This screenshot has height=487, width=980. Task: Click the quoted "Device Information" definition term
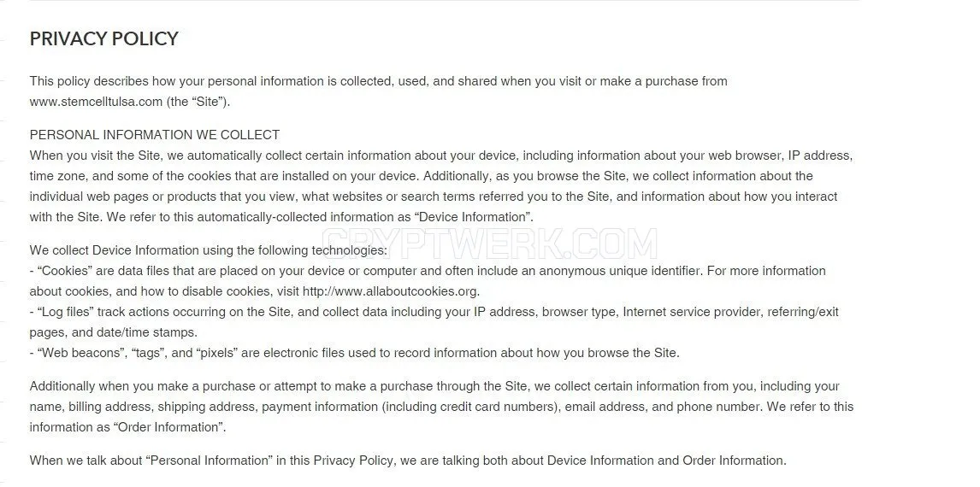475,217
